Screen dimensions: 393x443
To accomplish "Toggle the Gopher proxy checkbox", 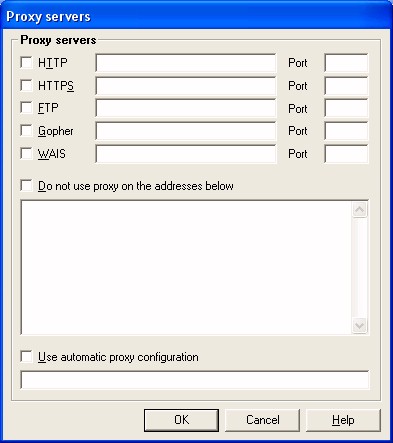I will click(26, 130).
